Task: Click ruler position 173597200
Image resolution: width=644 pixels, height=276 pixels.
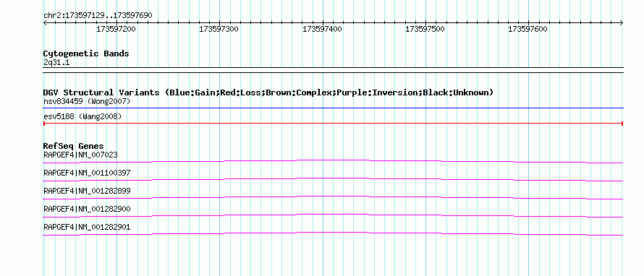Action: [116, 29]
